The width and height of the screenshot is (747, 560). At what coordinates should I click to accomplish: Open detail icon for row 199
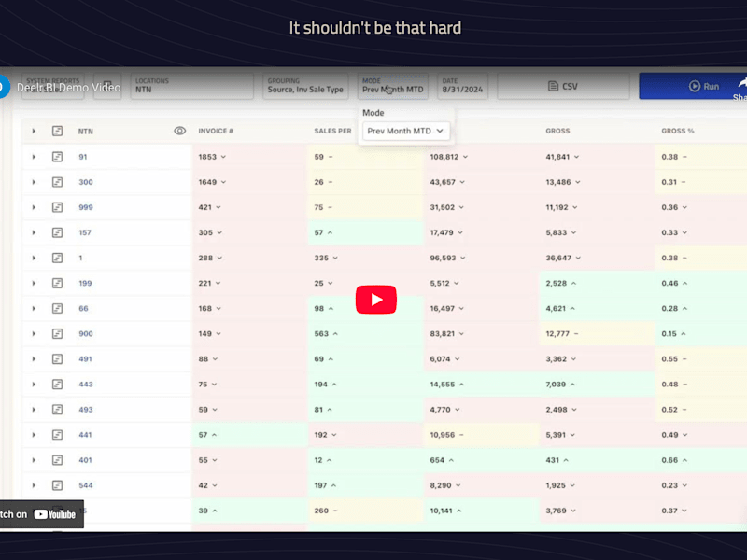pos(57,283)
